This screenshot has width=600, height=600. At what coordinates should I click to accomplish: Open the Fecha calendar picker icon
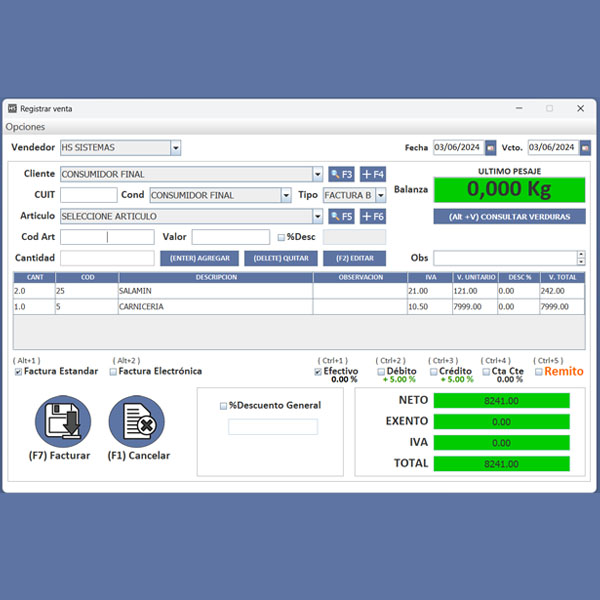point(490,148)
